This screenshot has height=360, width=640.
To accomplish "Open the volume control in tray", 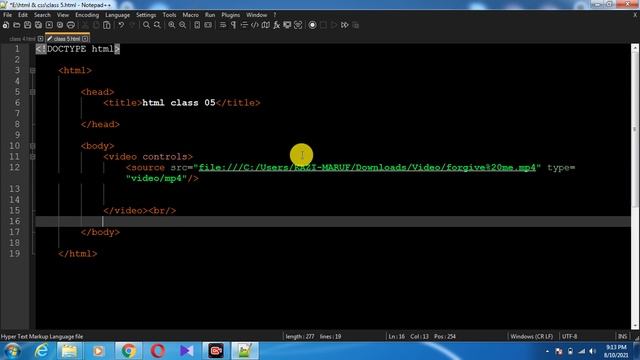I will (592, 351).
